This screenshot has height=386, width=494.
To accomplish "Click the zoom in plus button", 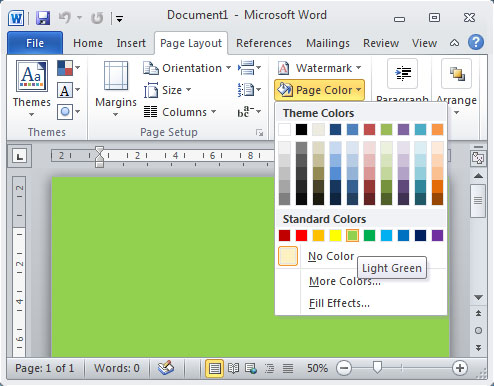I will coord(460,368).
